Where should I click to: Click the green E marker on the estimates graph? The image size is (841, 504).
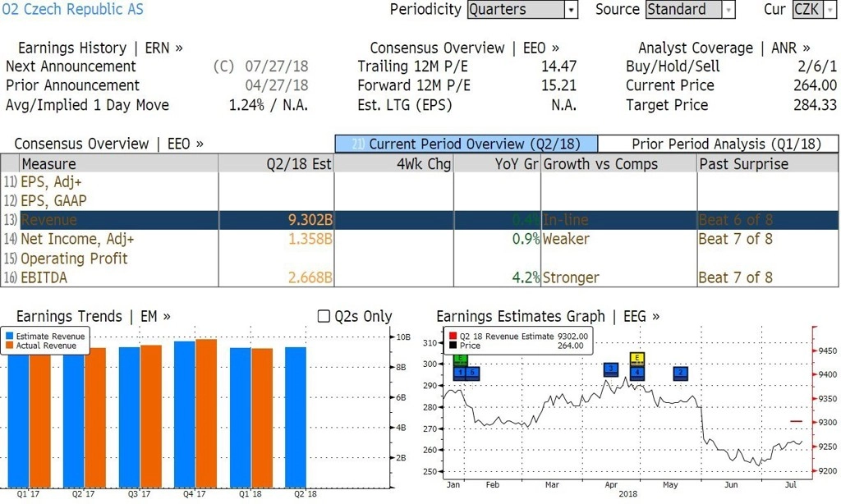point(460,360)
